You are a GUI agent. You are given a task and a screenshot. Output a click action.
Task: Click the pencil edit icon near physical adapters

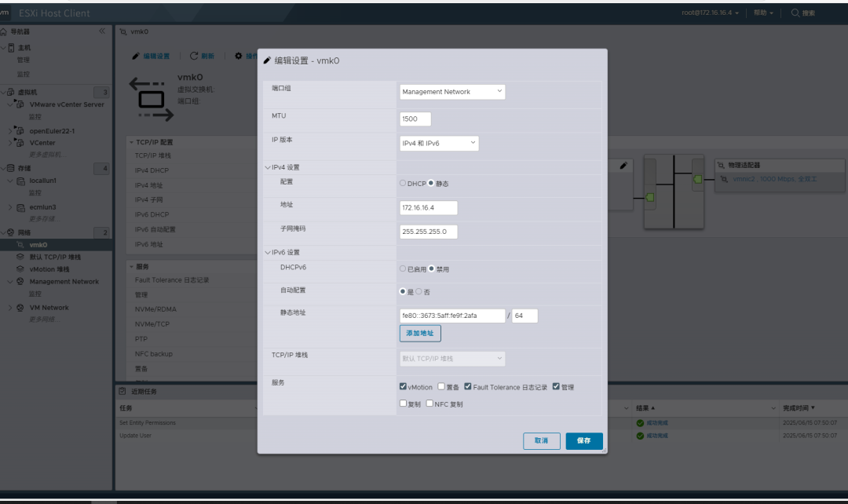tap(623, 166)
